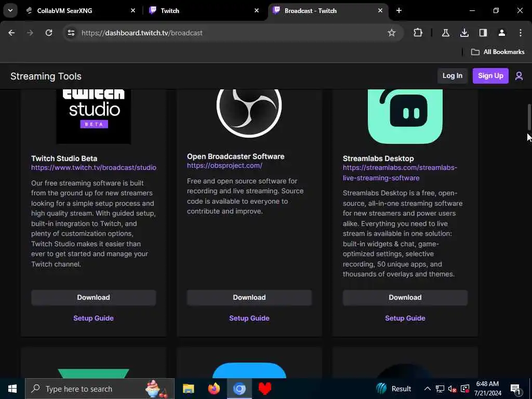Open Streamlabs Desktop Setup Guide
The image size is (532, 399).
(405, 318)
